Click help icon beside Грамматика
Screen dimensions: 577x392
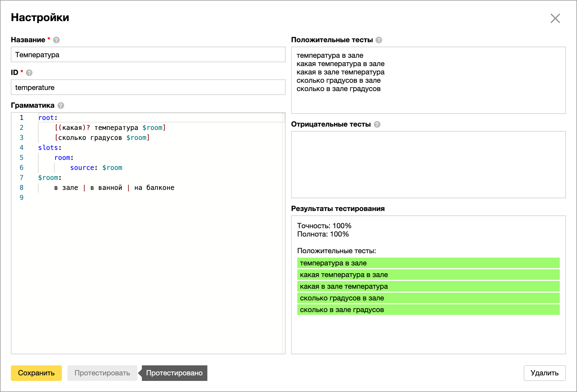tap(61, 105)
